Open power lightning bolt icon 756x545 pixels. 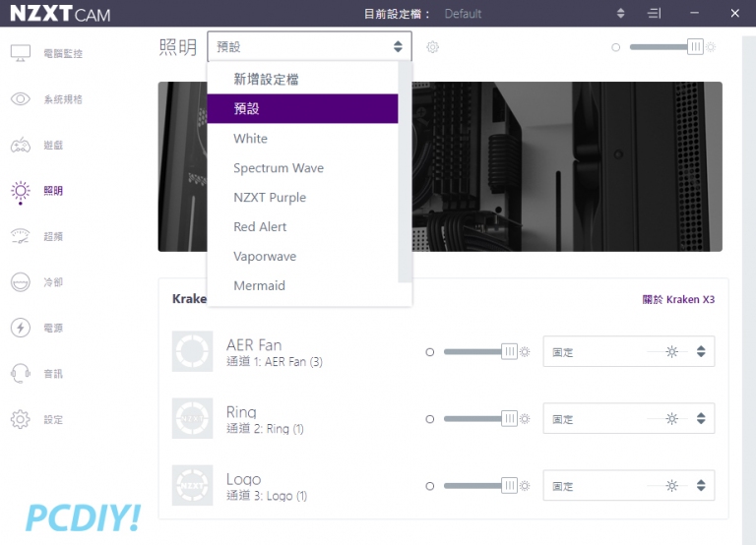(x=21, y=328)
